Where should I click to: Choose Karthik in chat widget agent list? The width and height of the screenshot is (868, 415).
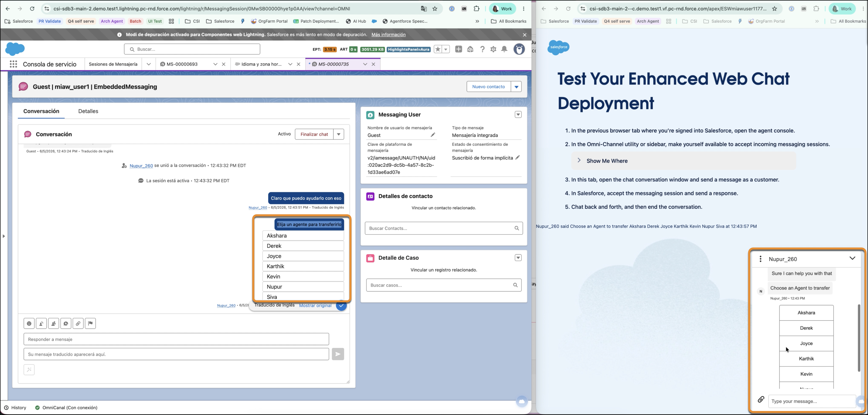click(x=806, y=359)
